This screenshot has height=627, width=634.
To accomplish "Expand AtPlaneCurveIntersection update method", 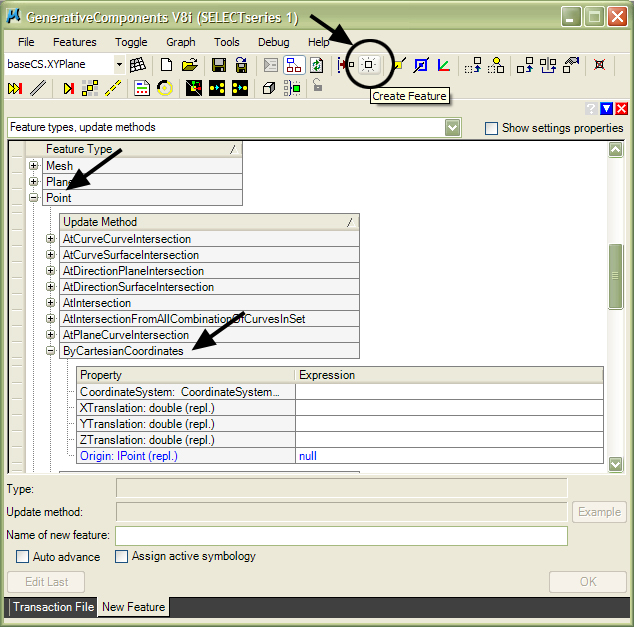I will click(x=50, y=334).
